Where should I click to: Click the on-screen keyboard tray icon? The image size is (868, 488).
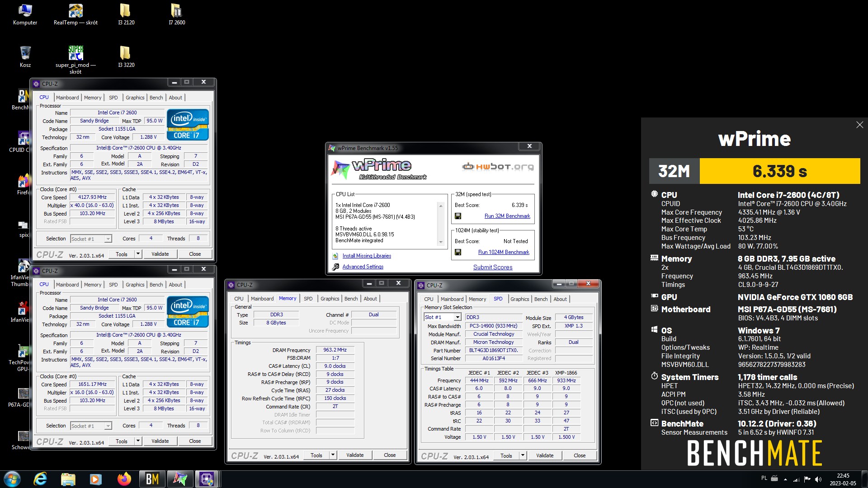coord(774,478)
